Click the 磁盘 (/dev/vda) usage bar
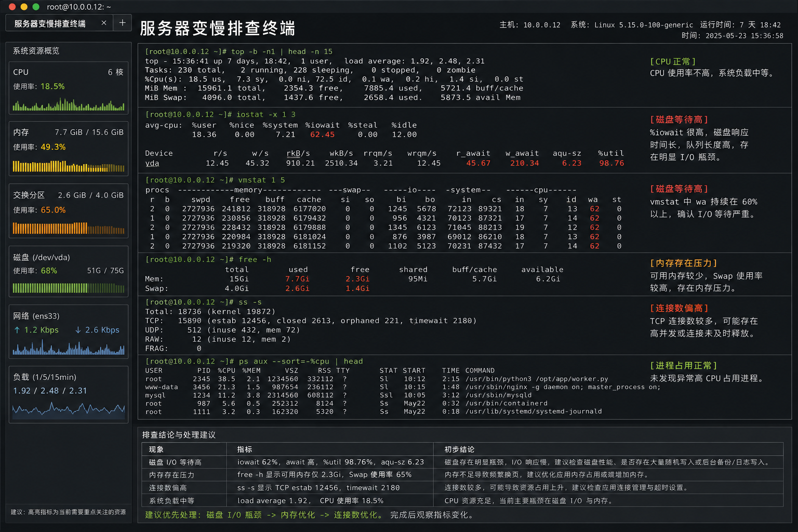 [x=69, y=288]
